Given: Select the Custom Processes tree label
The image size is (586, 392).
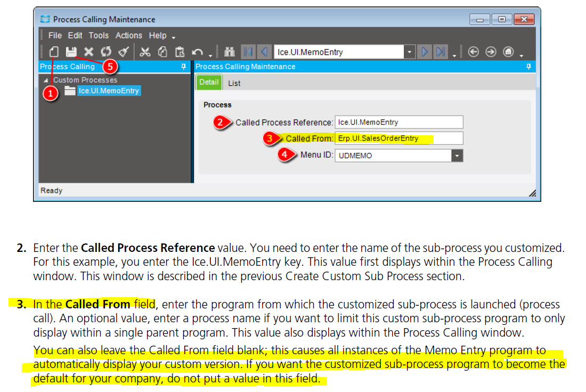Looking at the screenshot, I should [85, 80].
